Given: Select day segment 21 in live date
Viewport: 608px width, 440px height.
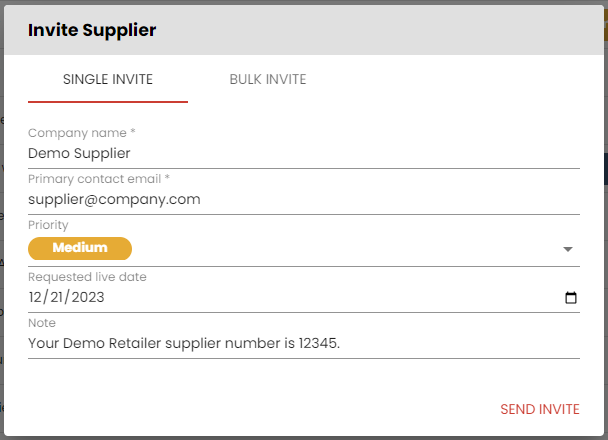Looking at the screenshot, I should coord(57,297).
